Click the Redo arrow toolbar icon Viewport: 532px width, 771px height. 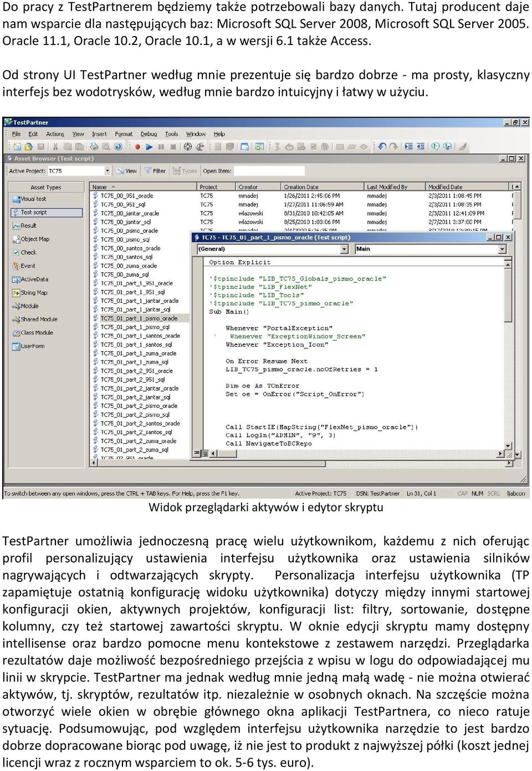pyautogui.click(x=393, y=146)
